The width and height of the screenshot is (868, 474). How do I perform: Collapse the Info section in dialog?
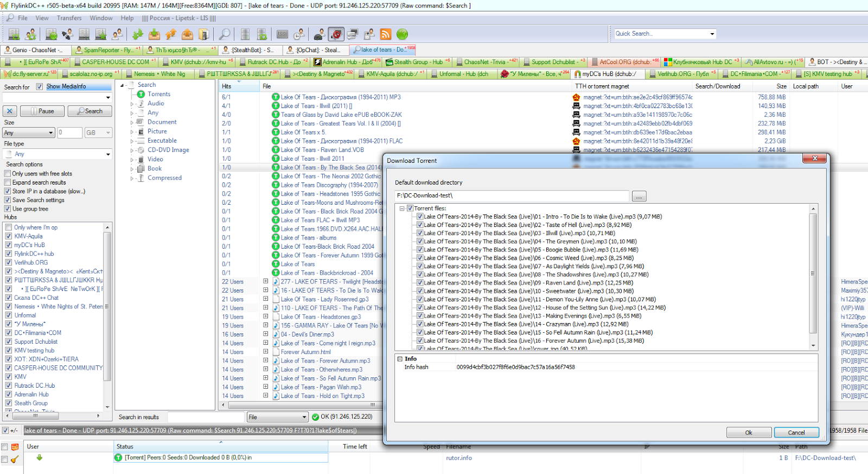tap(400, 359)
